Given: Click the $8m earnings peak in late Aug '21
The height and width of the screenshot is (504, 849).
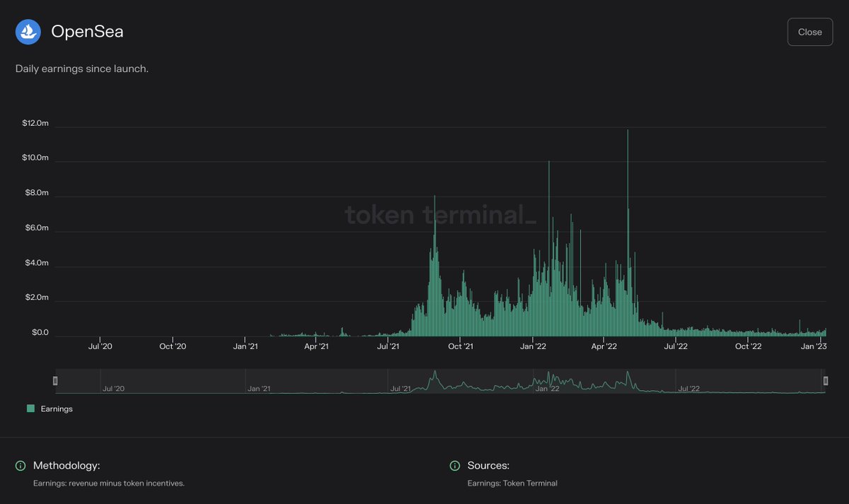Looking at the screenshot, I should 434,266.
